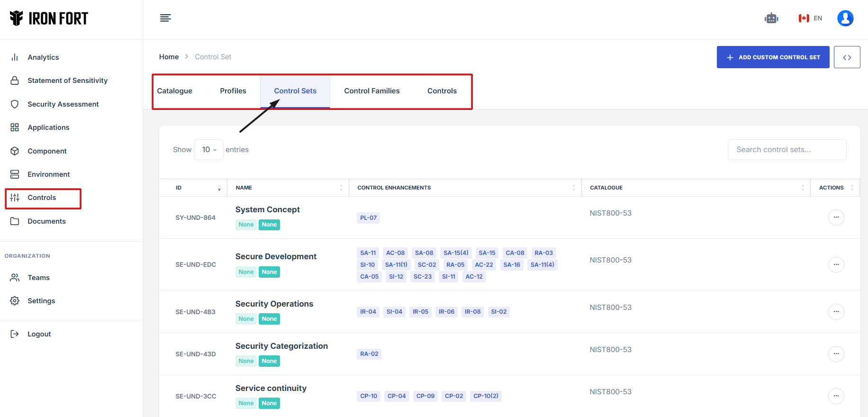Click the Settings gear icon

click(x=15, y=301)
